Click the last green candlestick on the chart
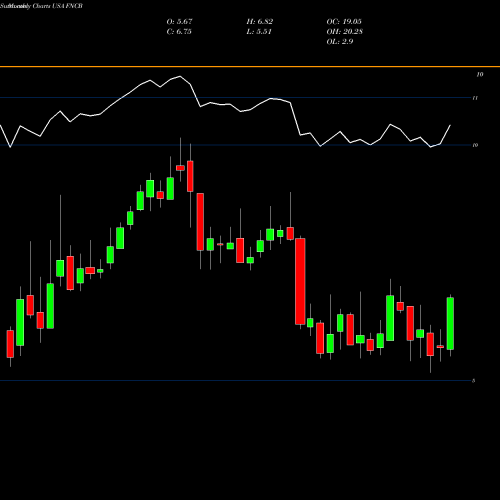This screenshot has height=500, width=500. tap(450, 324)
